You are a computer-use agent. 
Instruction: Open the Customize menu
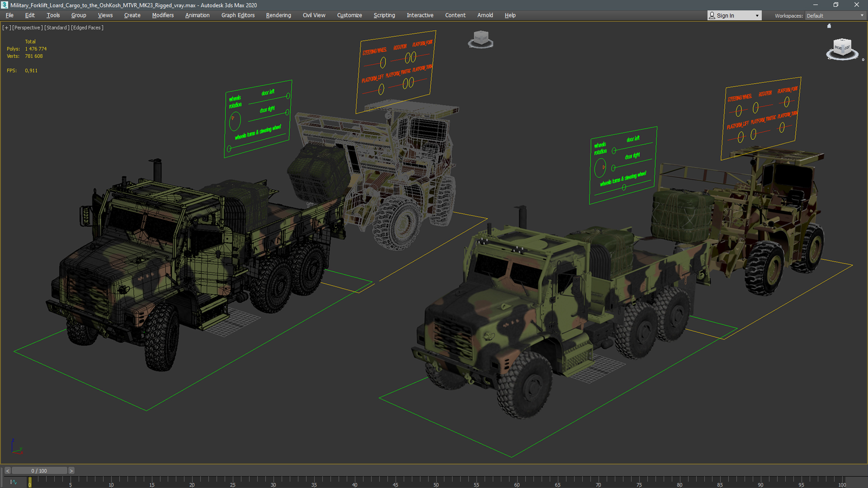[349, 15]
